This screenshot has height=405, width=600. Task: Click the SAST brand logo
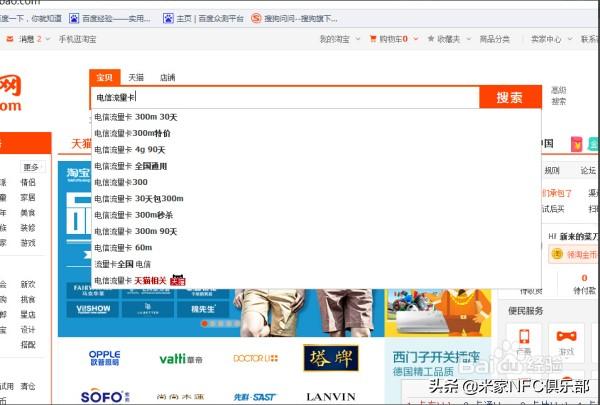255,397
